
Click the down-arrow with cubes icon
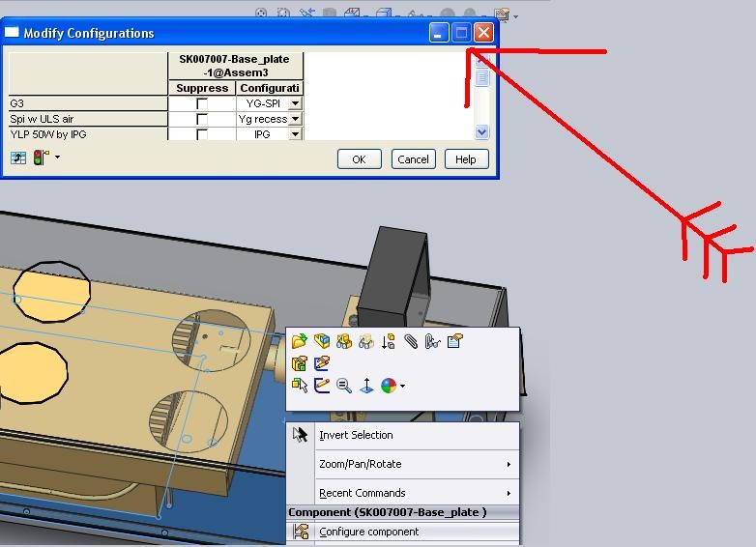coord(388,341)
